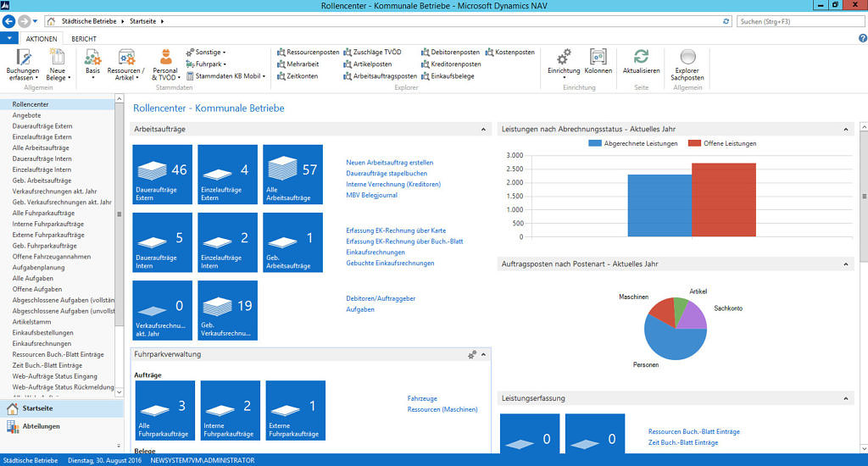Open the Fahrzeuge link
868x466 pixels.
pos(422,398)
